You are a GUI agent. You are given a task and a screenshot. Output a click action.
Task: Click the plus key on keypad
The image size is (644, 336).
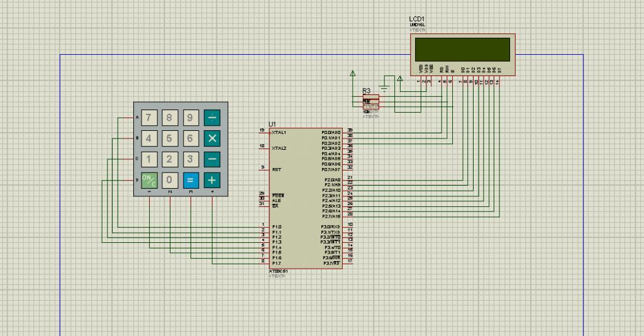[212, 181]
